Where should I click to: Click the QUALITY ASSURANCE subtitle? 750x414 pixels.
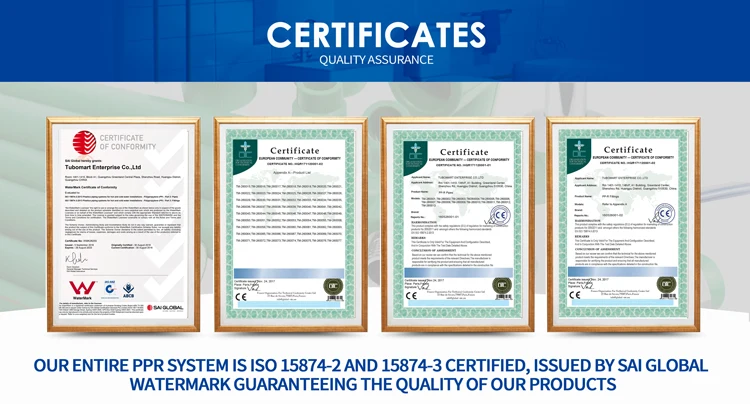375,60
